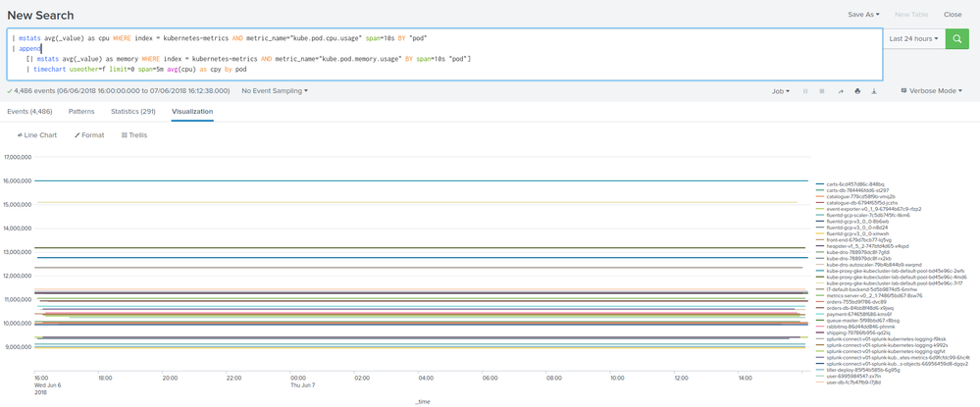Expand the Job menu
Screen dimensions: 980x407
coord(781,91)
